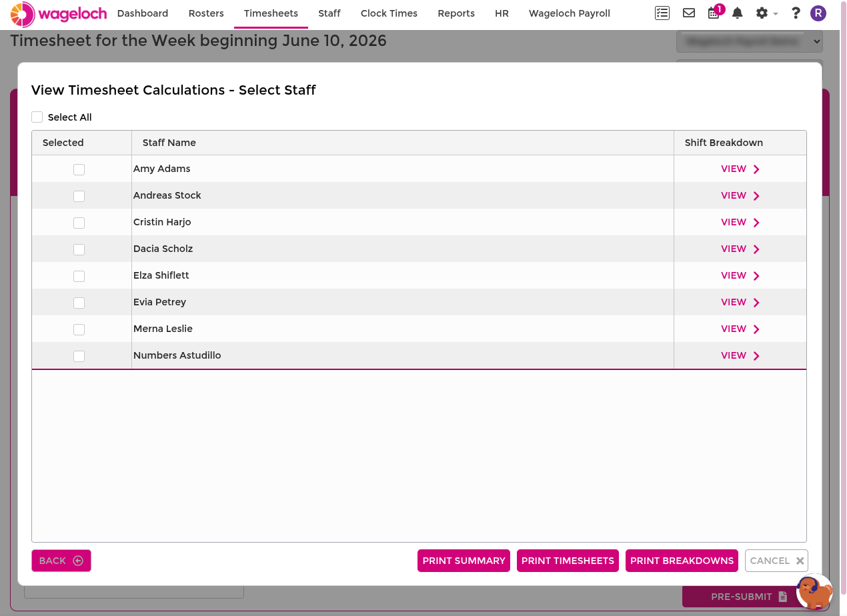This screenshot has width=847, height=616.
Task: Select Andreas Stock checkbox
Action: 79,196
